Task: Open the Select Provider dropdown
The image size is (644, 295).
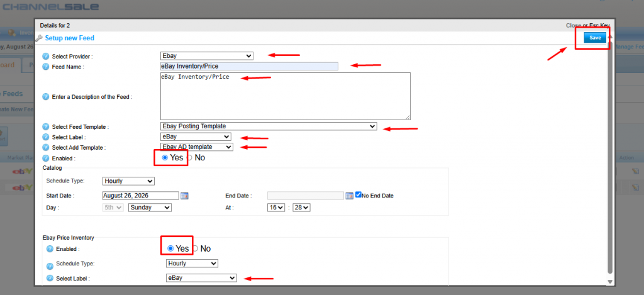Action: tap(206, 56)
